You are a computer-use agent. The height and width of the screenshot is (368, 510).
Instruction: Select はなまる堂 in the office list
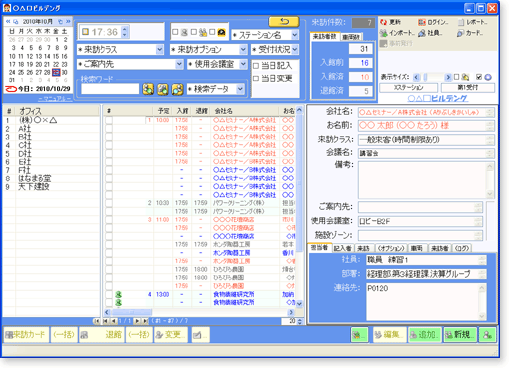tap(35, 178)
